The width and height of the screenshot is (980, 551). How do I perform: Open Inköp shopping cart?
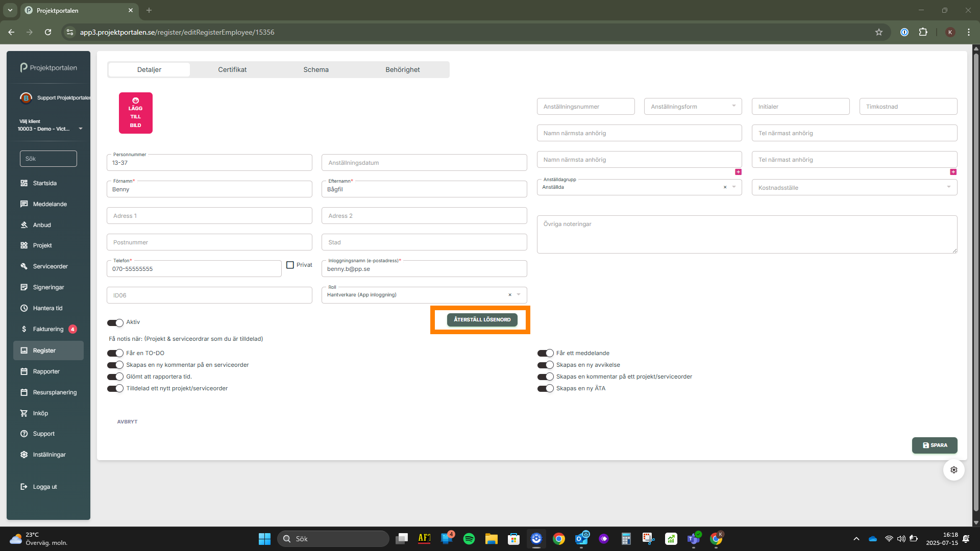(24, 413)
